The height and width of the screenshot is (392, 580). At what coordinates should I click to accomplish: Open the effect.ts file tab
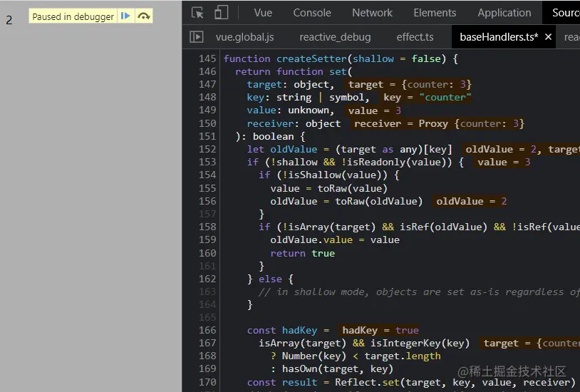(415, 37)
